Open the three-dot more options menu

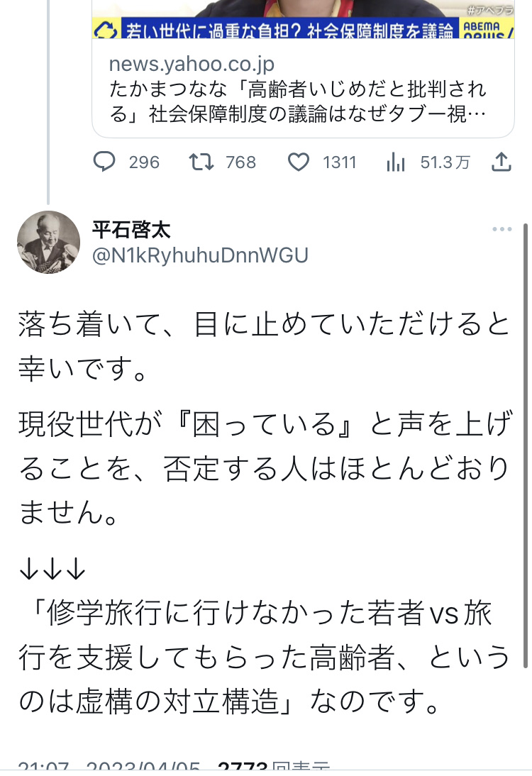coord(501,229)
